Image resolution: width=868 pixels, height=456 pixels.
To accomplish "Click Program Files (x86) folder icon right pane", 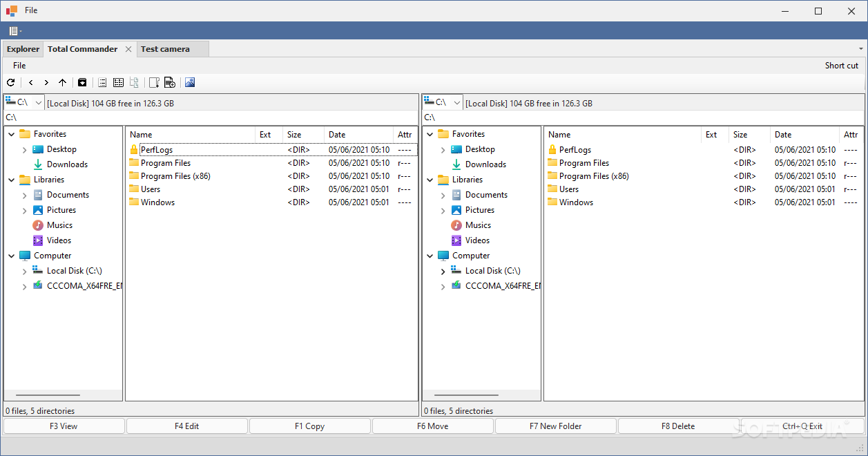I will [x=552, y=175].
